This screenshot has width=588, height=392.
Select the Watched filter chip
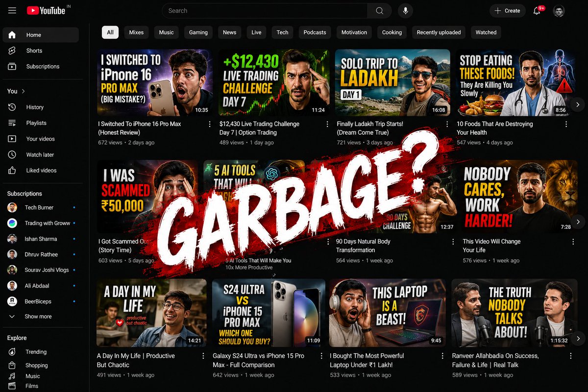click(486, 32)
